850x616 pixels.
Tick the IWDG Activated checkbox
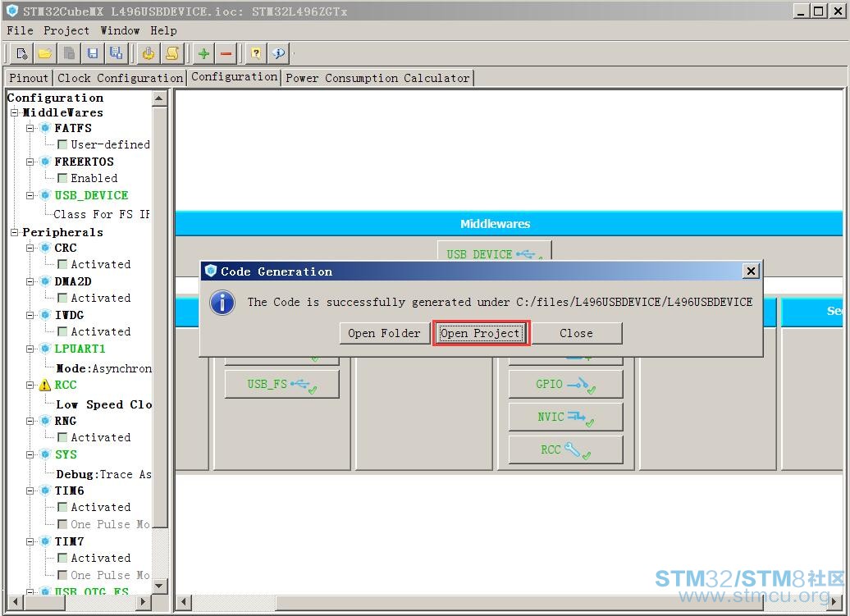tap(62, 331)
